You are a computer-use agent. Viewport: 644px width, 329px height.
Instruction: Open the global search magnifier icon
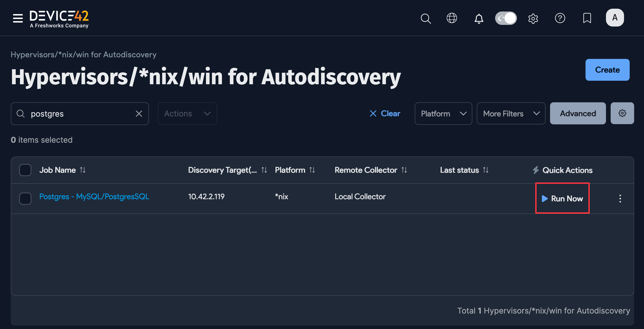click(x=426, y=18)
